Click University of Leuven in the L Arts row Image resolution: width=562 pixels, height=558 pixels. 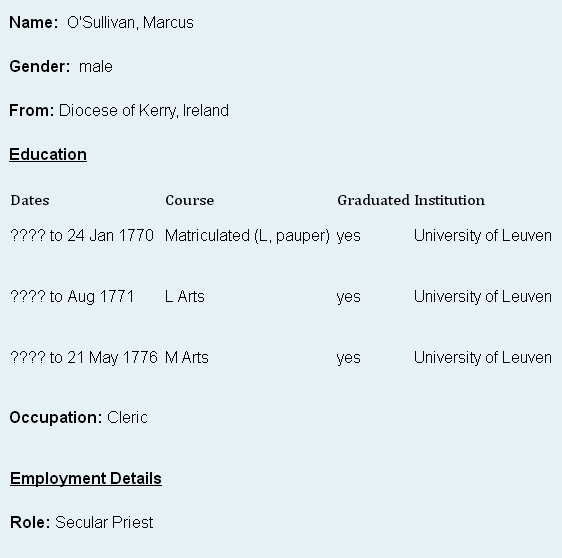[x=483, y=296]
